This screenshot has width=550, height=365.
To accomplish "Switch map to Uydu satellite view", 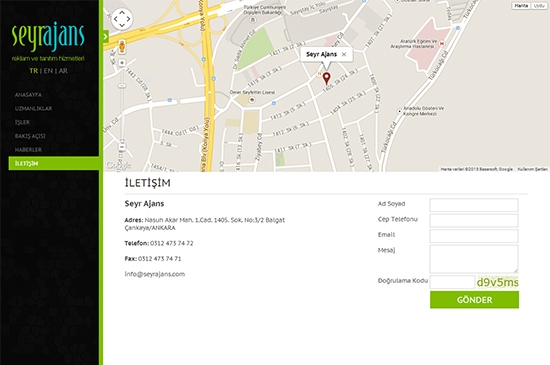I will 538,6.
